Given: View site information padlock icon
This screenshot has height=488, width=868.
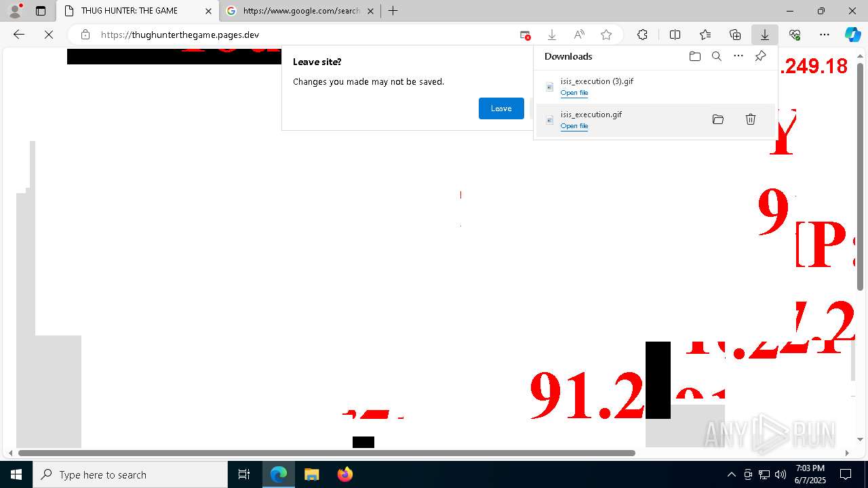Looking at the screenshot, I should coord(85,35).
